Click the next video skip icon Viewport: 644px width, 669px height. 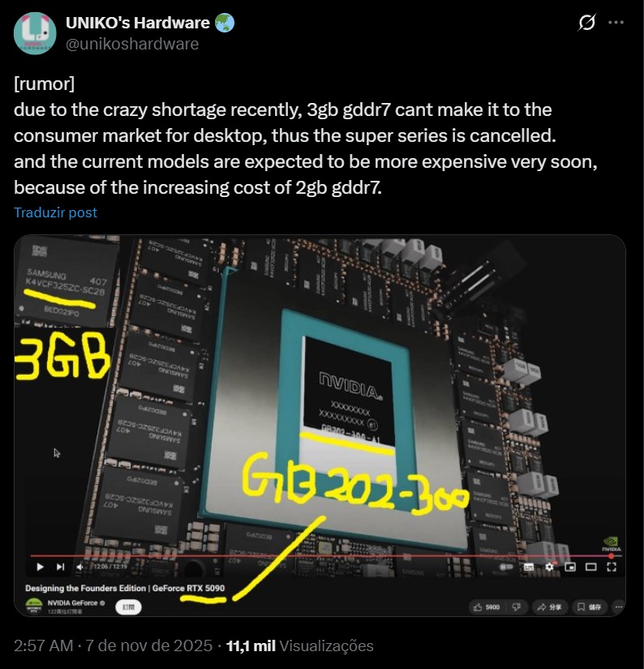point(61,567)
